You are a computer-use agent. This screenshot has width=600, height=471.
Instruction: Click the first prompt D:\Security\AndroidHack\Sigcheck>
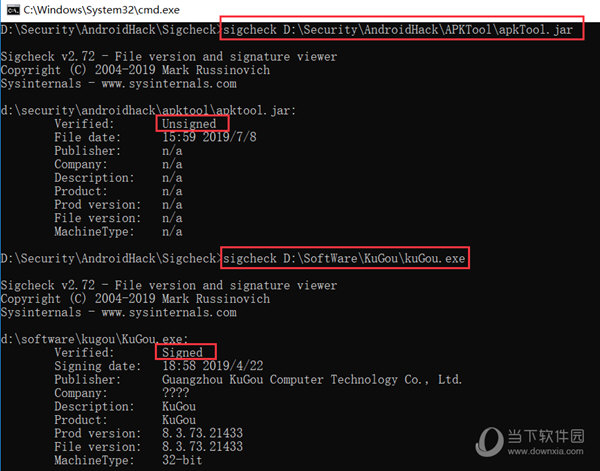[111, 29]
